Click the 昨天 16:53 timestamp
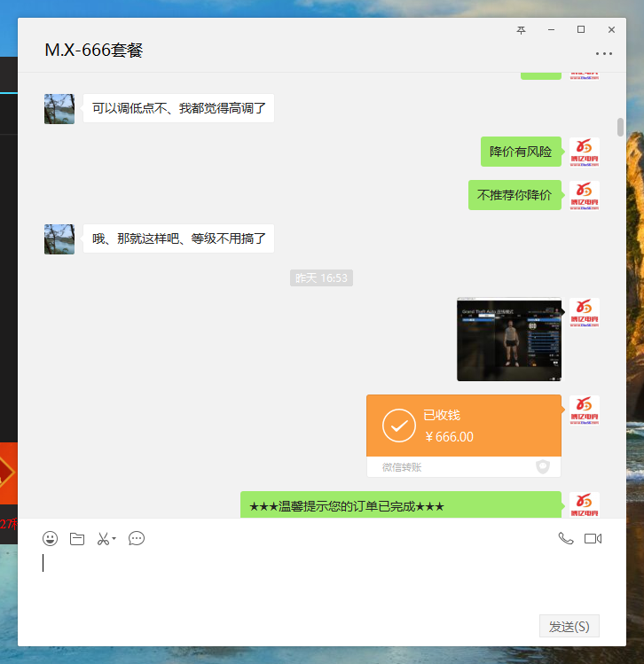The height and width of the screenshot is (664, 644). pyautogui.click(x=321, y=277)
